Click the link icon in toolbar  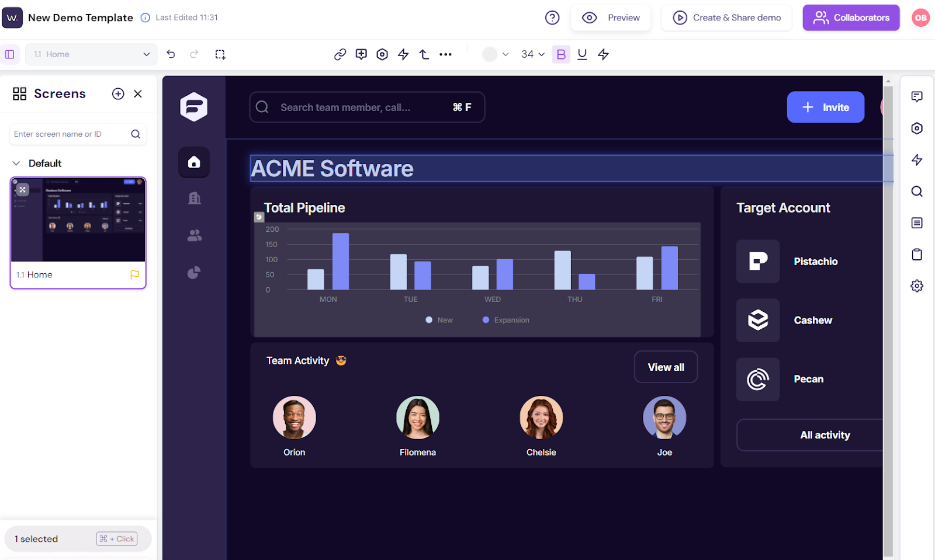[x=340, y=54]
